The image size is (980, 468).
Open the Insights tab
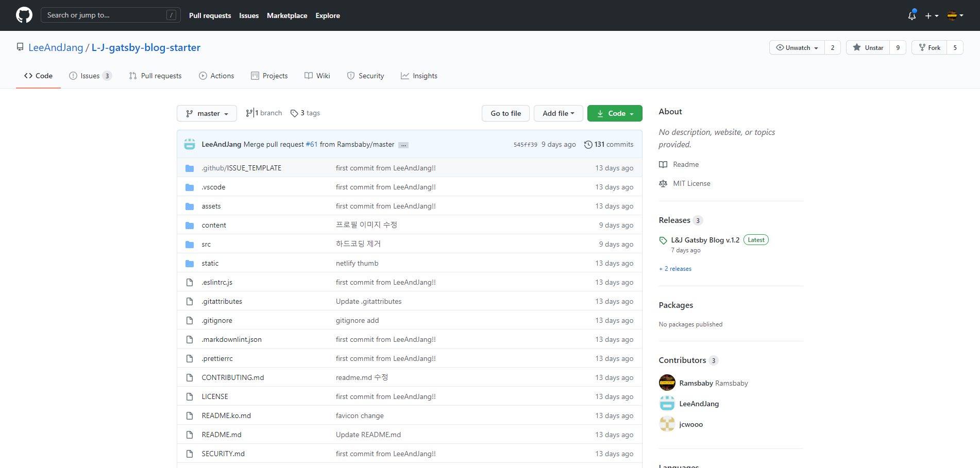pyautogui.click(x=419, y=76)
